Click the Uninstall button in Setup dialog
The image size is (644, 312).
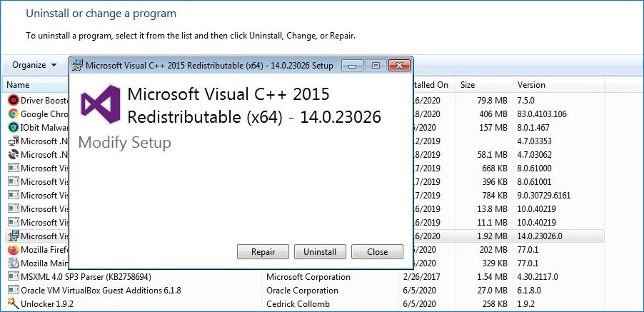(320, 251)
